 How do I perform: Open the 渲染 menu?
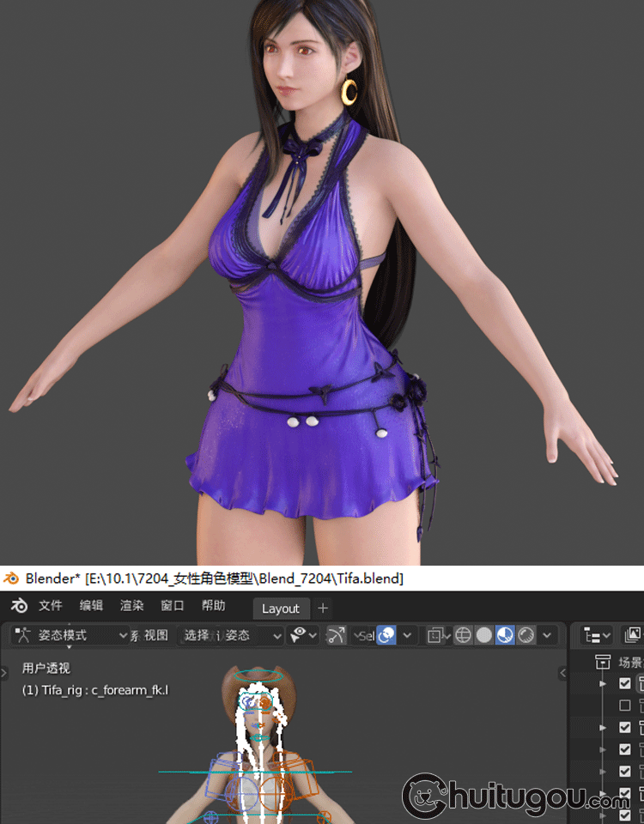pyautogui.click(x=131, y=606)
